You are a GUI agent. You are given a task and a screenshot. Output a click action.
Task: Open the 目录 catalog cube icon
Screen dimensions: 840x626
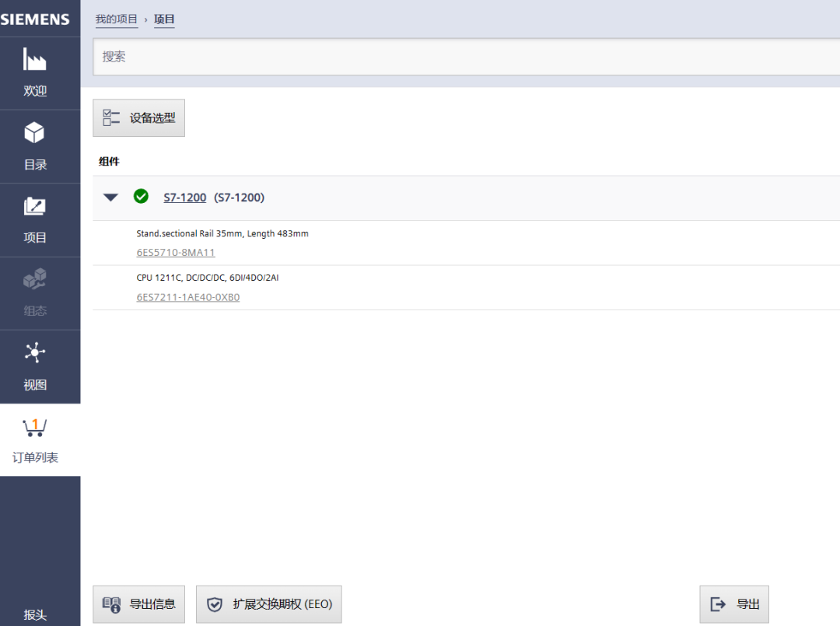pyautogui.click(x=35, y=133)
